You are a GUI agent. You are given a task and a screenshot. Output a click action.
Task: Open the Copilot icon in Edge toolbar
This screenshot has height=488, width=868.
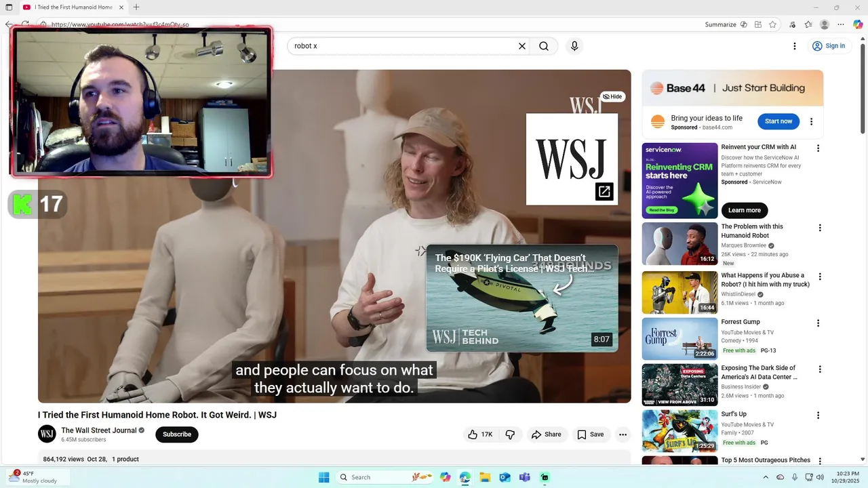857,24
